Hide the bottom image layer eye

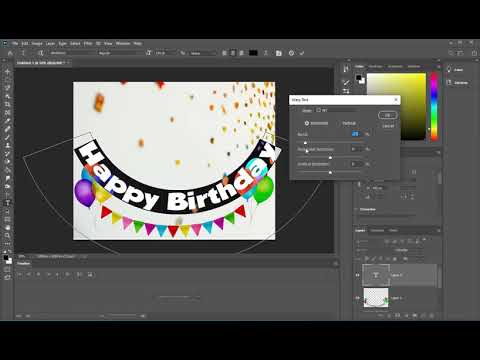pos(358,298)
